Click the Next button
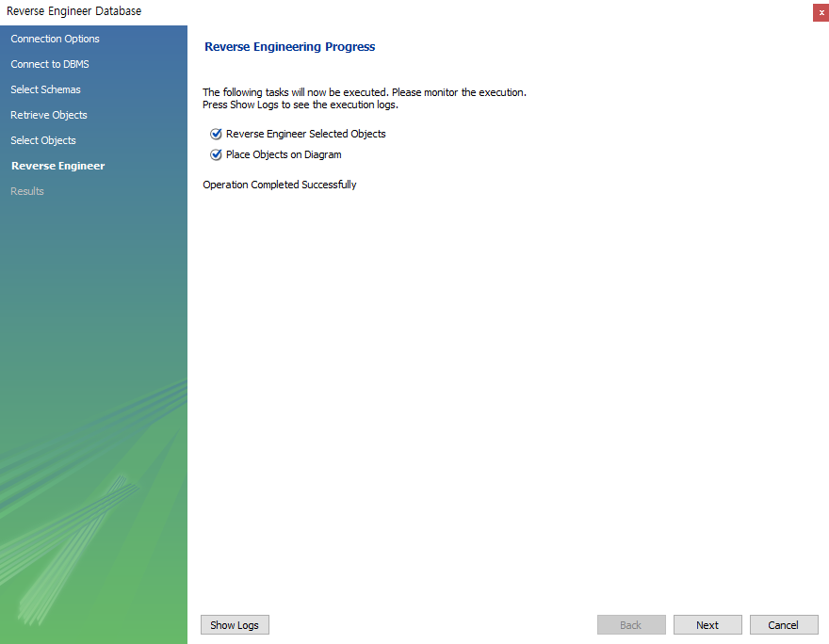829x644 pixels. 707,625
